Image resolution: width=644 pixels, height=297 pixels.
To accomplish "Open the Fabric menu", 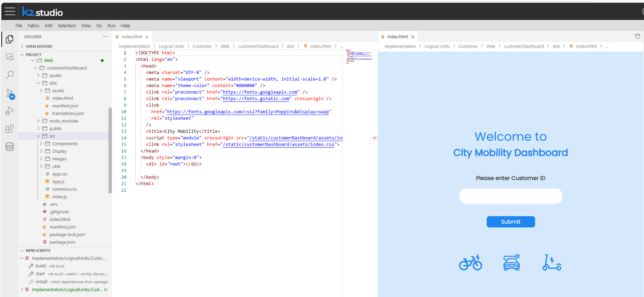I will (x=33, y=25).
